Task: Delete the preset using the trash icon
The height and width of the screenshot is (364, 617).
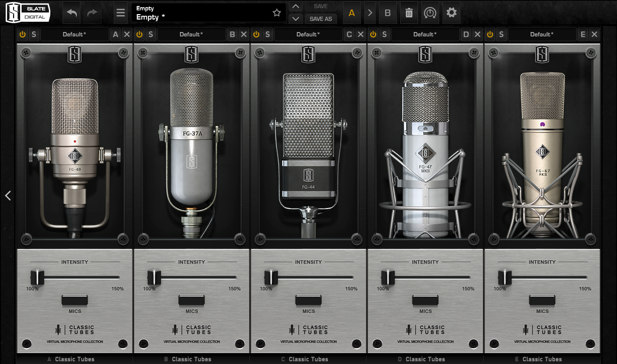Action: (x=409, y=12)
